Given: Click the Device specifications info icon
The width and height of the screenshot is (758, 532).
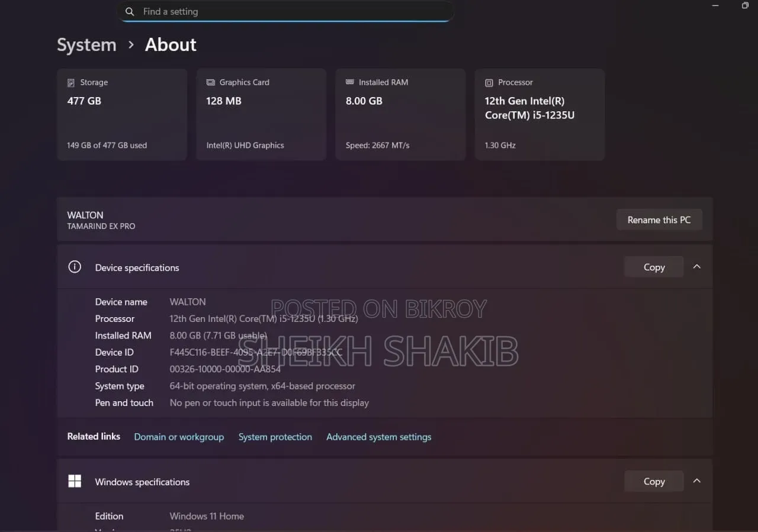Looking at the screenshot, I should pyautogui.click(x=75, y=267).
